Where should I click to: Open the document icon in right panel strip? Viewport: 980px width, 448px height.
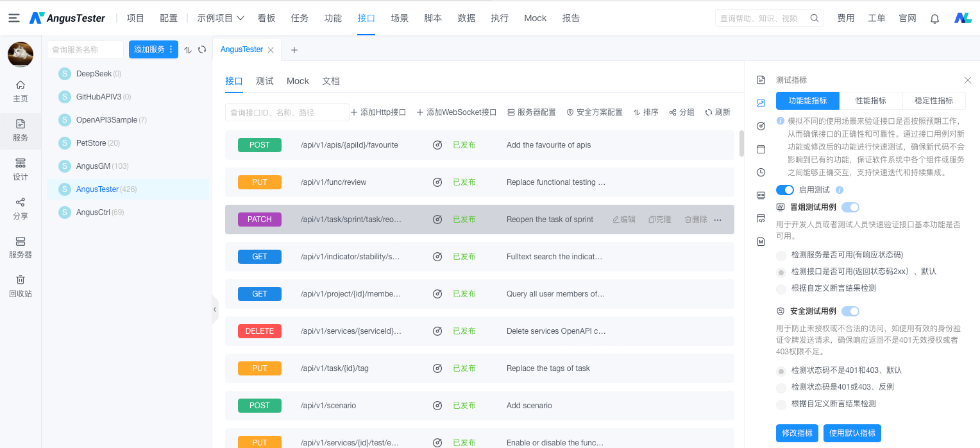pyautogui.click(x=761, y=80)
